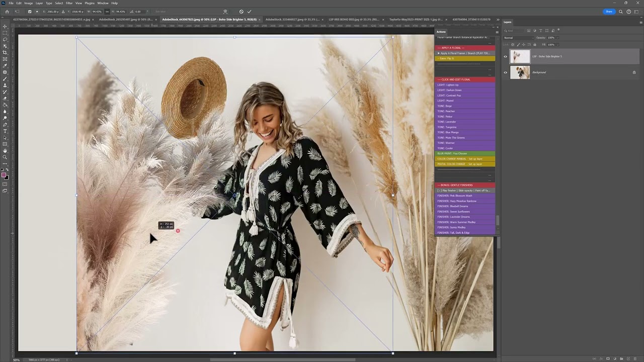
Task: Open the Normal blend mode dropdown
Action: click(x=518, y=38)
